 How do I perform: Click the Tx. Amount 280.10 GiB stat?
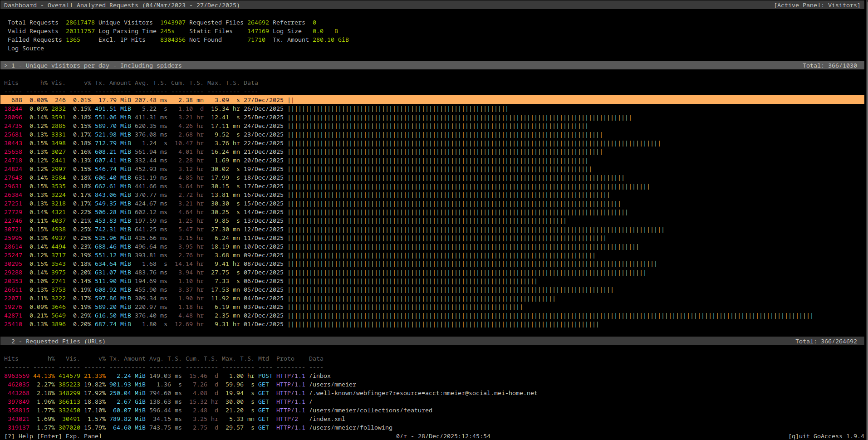[330, 39]
